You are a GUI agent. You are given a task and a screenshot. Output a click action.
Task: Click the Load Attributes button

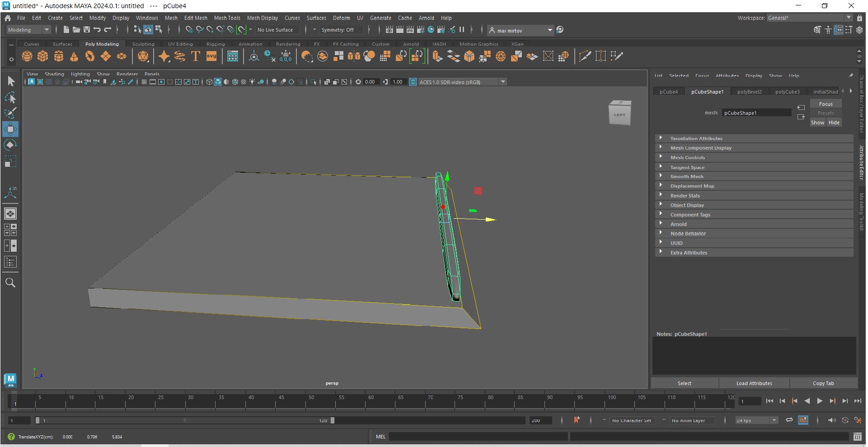(x=754, y=383)
